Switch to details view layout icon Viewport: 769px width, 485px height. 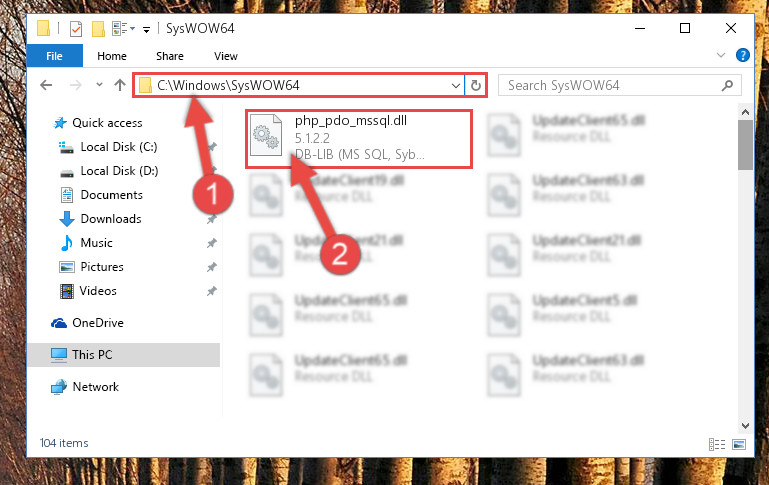[717, 444]
